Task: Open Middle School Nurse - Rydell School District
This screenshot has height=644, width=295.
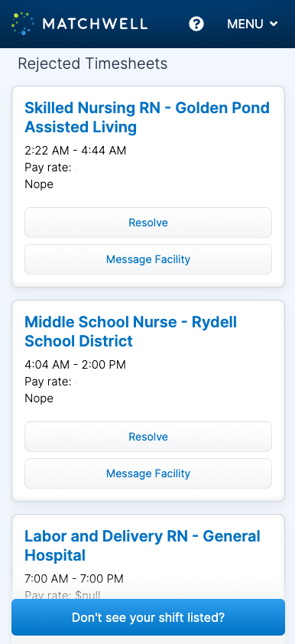Action: click(131, 331)
